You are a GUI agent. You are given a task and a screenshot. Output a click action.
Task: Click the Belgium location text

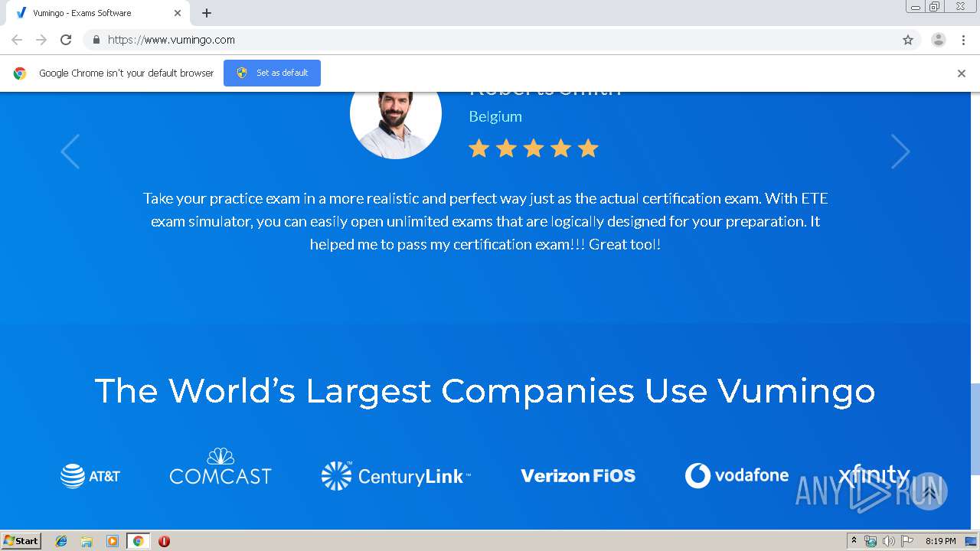[495, 116]
